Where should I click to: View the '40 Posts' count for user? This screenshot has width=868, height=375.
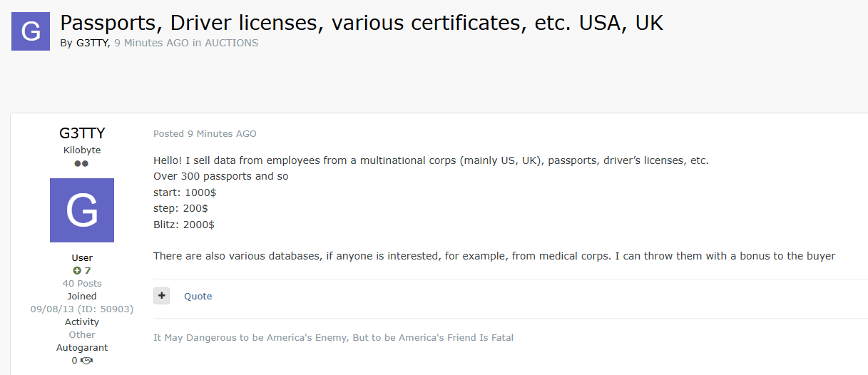82,284
